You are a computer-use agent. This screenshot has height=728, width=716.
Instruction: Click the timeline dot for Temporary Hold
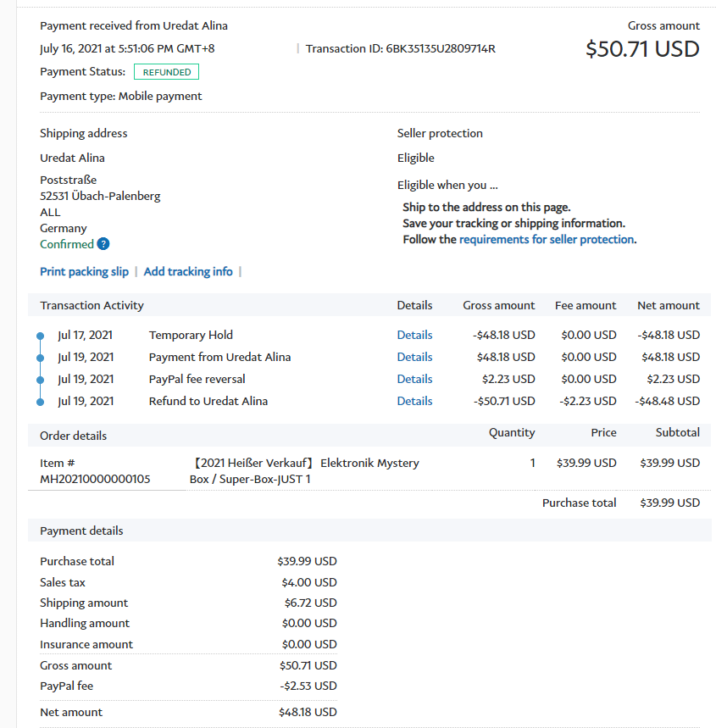(x=40, y=336)
